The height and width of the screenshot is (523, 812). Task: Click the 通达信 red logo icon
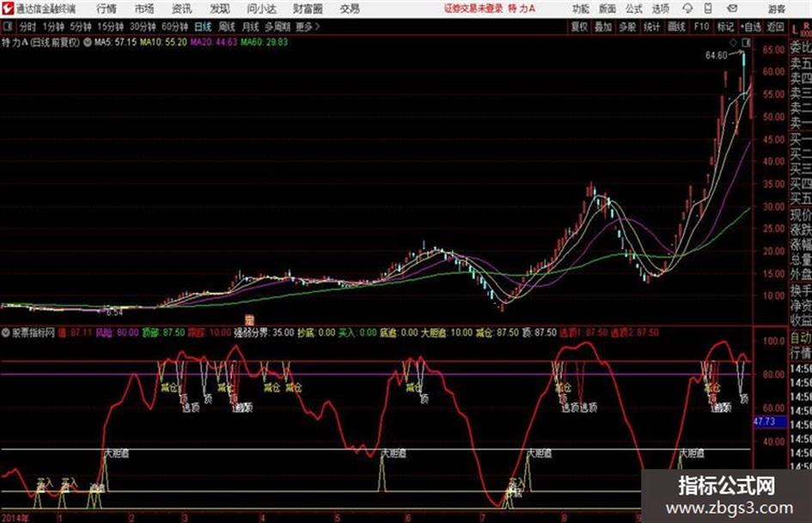point(8,9)
